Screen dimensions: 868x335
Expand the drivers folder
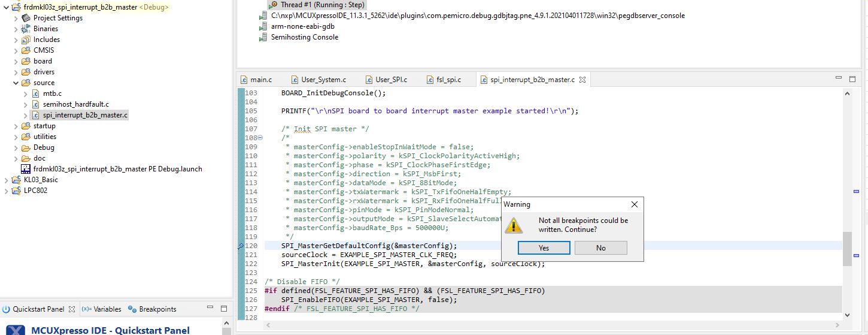coord(16,72)
